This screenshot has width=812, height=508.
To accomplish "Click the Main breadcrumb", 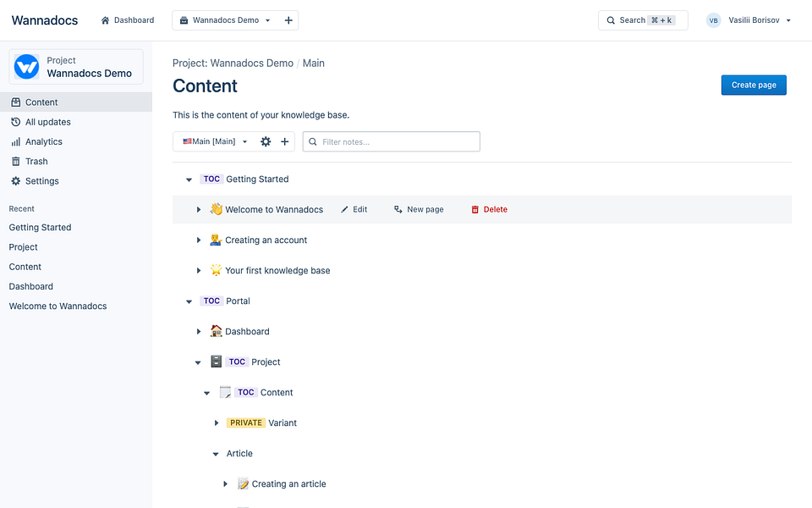I will click(313, 63).
